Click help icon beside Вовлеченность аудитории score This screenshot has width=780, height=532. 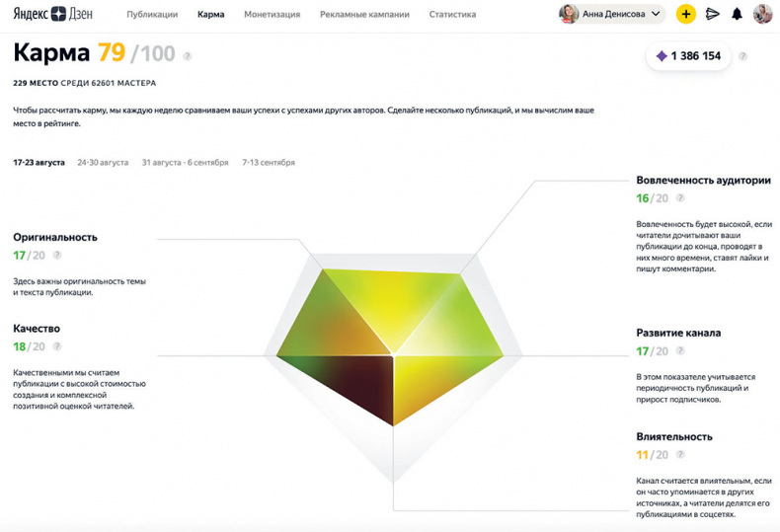pos(680,198)
